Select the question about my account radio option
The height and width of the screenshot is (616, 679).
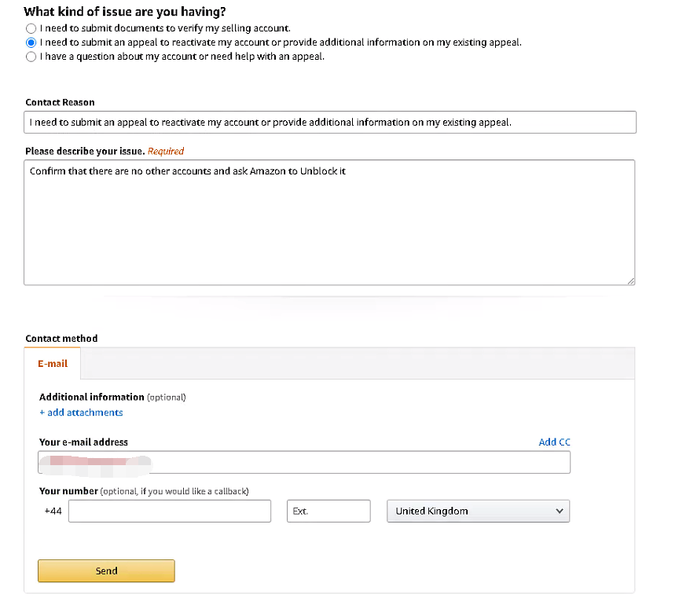click(x=31, y=57)
